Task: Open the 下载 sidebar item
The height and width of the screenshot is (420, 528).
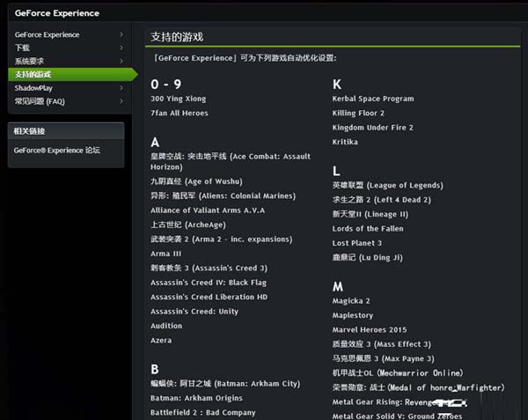Action: pos(22,48)
